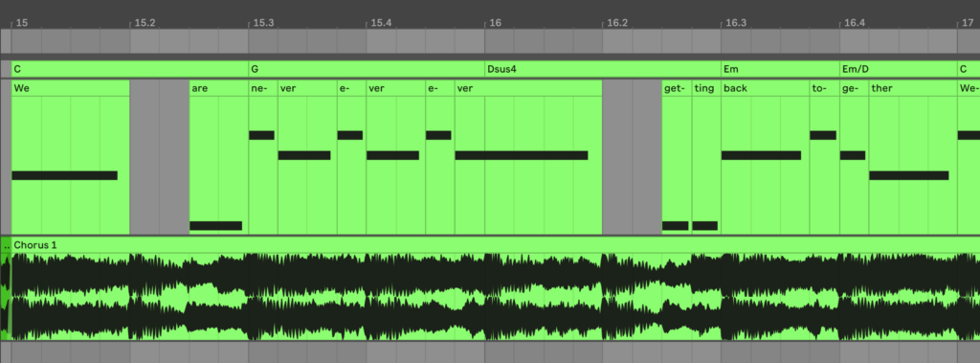Viewport: 980px width, 363px height.
Task: Click the 16.2 beat ruler marker
Action: click(617, 23)
